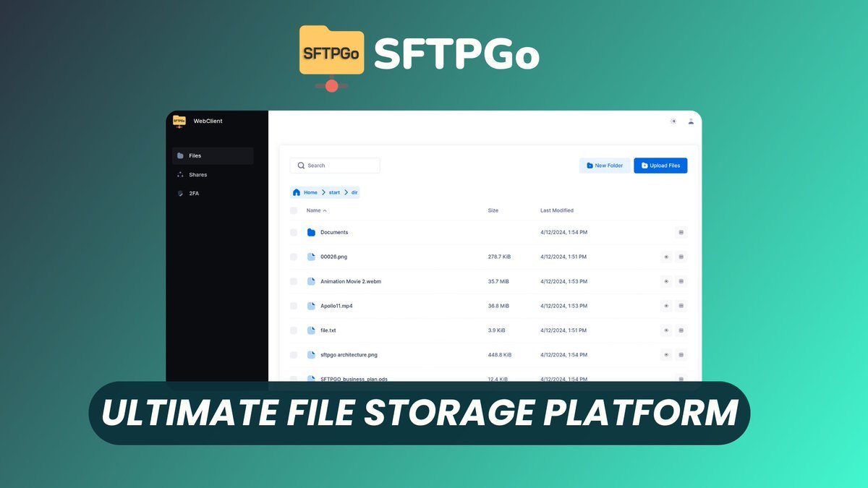Image resolution: width=868 pixels, height=488 pixels.
Task: Open the actions menu for file.txt
Action: tap(681, 330)
